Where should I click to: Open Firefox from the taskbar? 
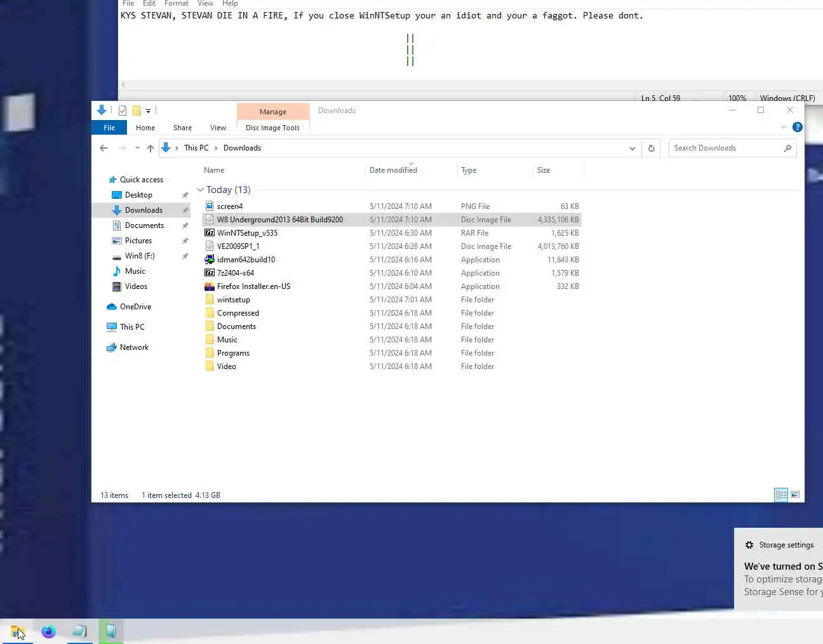tap(49, 632)
